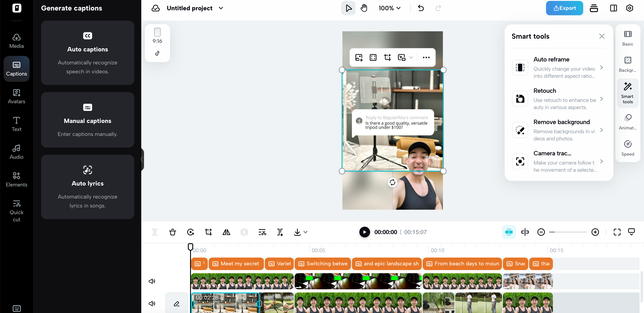Mute the lower video track

(x=152, y=304)
